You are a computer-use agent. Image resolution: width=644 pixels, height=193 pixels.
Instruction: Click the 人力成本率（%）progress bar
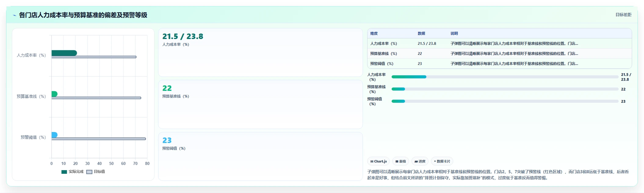point(505,77)
